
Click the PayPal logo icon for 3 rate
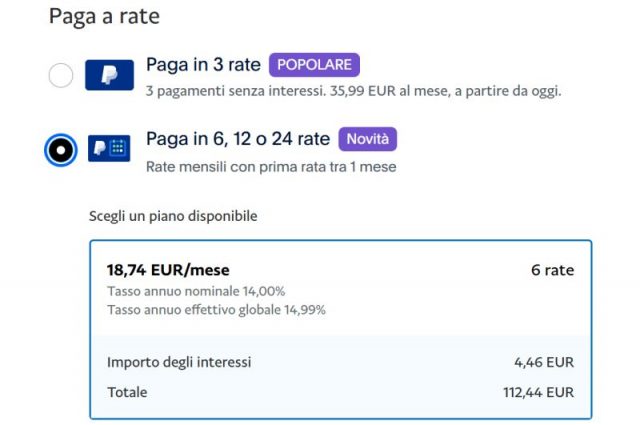point(109,75)
